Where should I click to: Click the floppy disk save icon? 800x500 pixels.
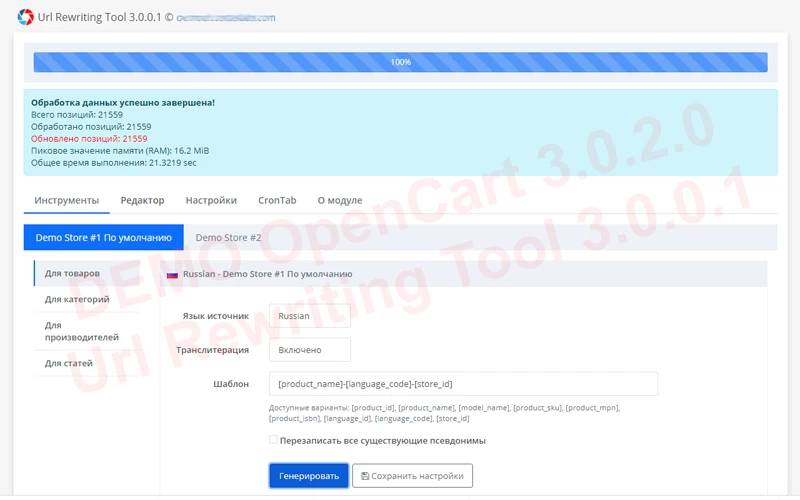click(365, 476)
